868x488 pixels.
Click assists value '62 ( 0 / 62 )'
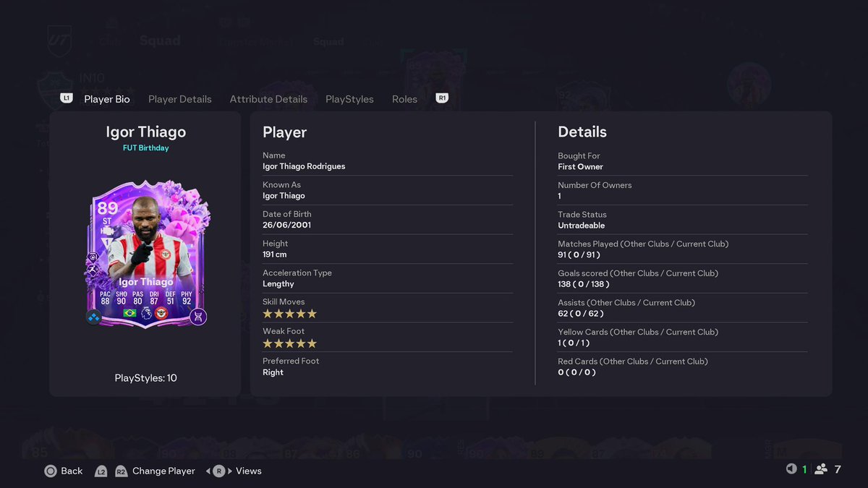[581, 314]
